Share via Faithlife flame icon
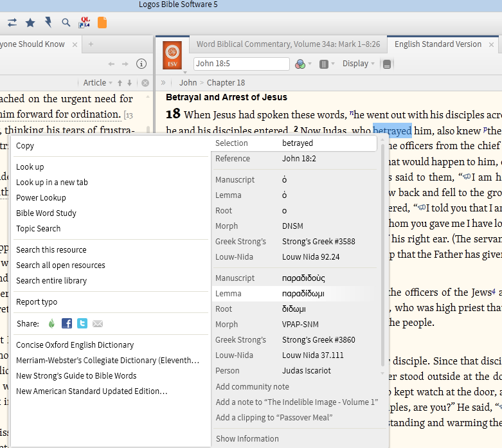Image resolution: width=502 pixels, height=448 pixels. pos(51,323)
